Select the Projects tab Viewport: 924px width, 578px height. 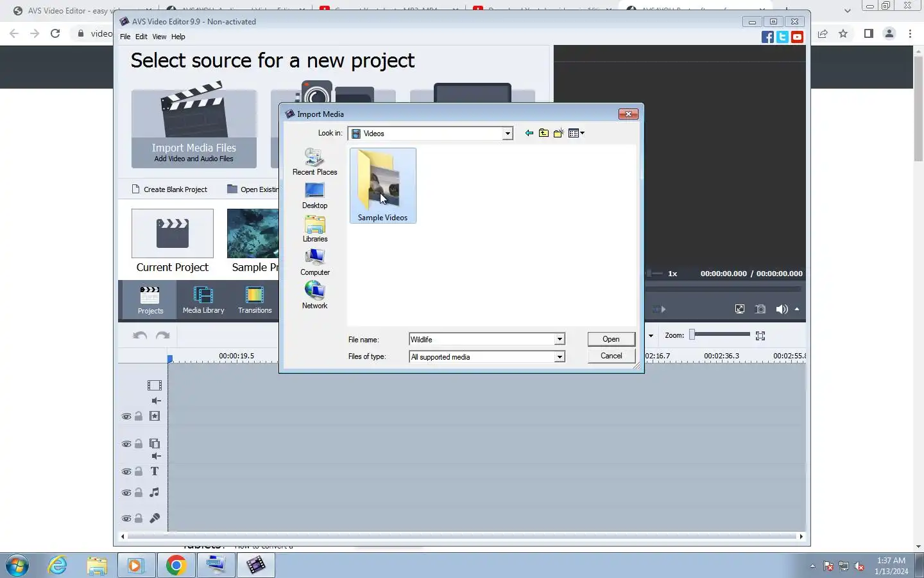(x=150, y=300)
